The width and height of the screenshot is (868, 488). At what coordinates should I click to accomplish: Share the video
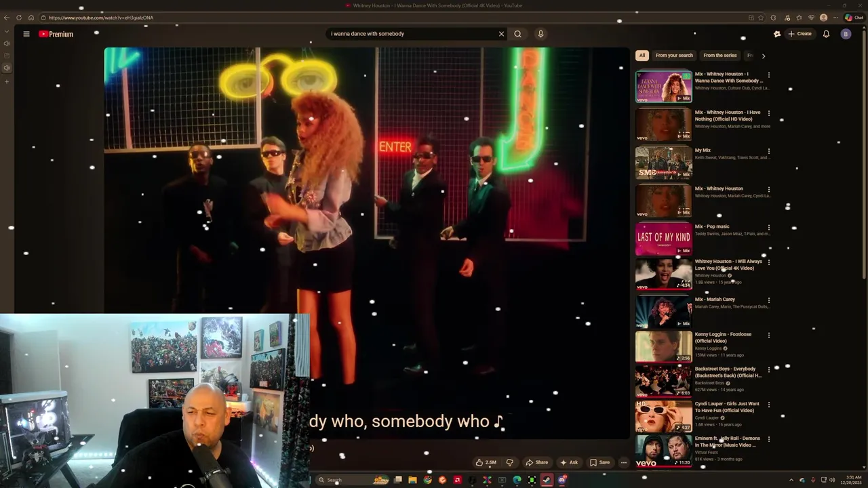click(536, 462)
